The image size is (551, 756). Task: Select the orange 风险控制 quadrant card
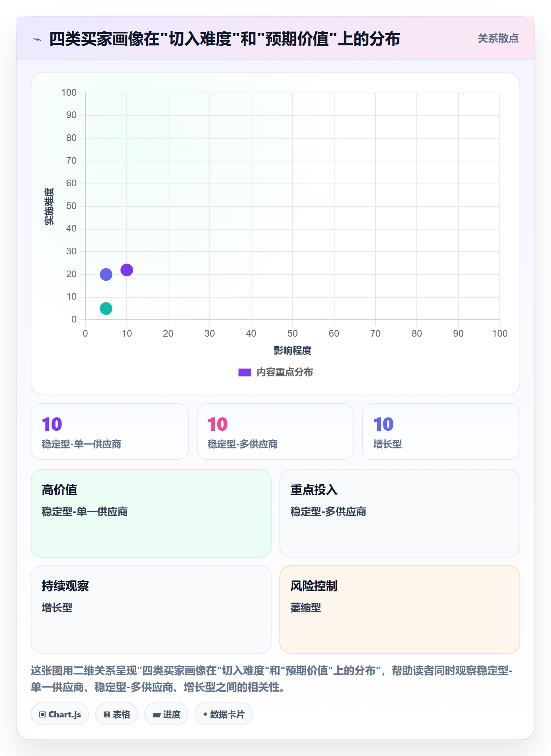tap(400, 610)
